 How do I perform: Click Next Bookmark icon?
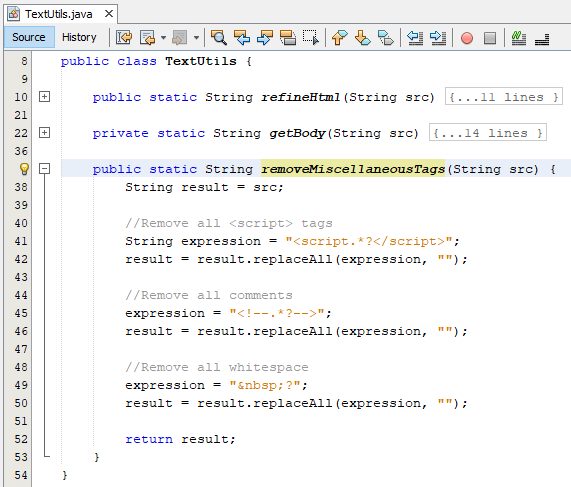click(363, 38)
